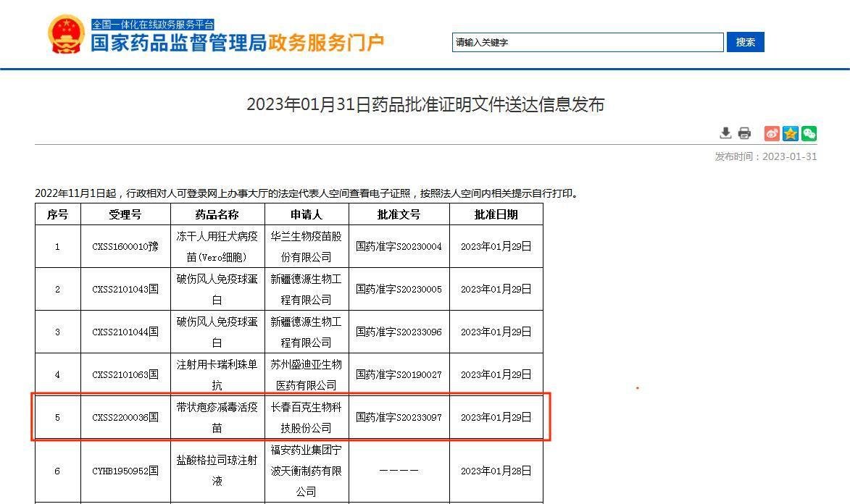Share to WeChat via the green icon
Screen dimensions: 850x504
coord(809,133)
